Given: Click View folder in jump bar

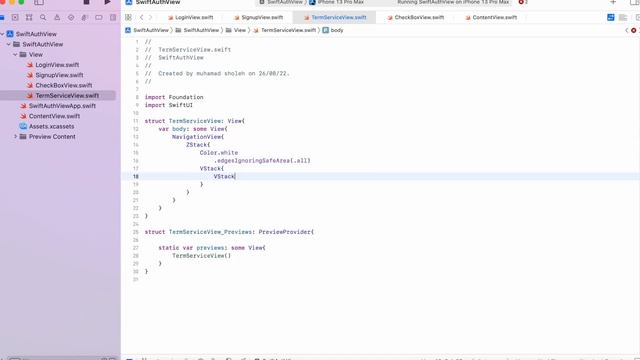Looking at the screenshot, I should click(236, 30).
